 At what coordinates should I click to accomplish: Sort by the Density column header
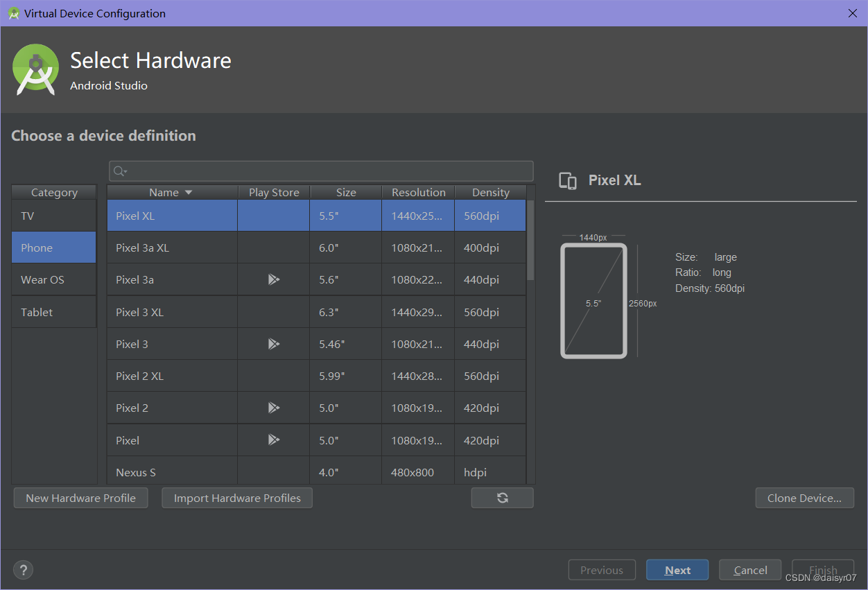point(490,192)
